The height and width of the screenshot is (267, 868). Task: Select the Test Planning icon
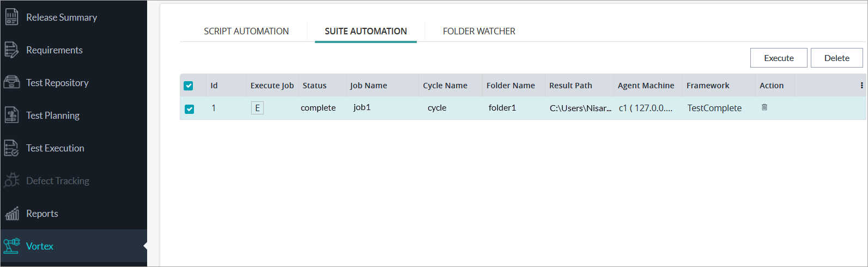click(11, 115)
